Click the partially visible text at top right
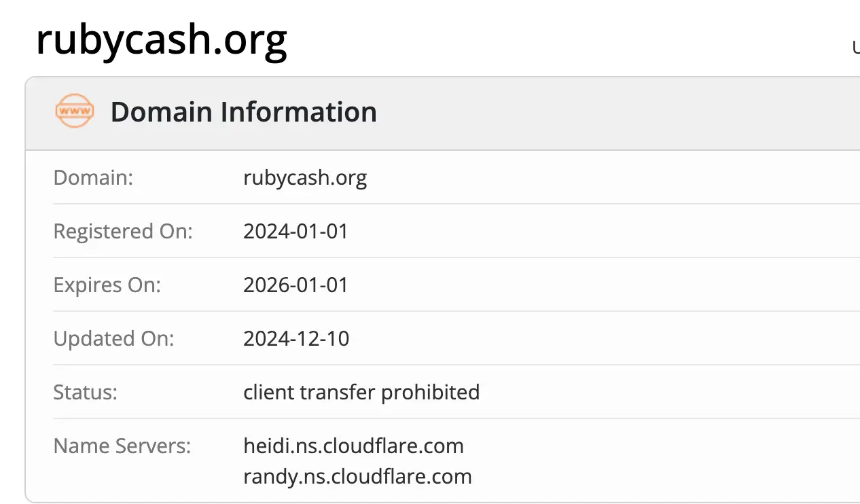 click(x=855, y=49)
